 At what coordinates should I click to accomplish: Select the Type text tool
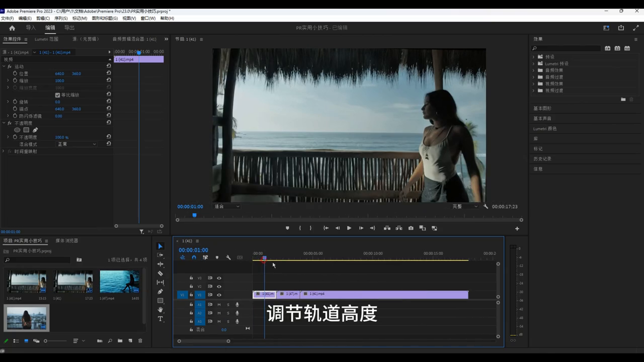(160, 319)
